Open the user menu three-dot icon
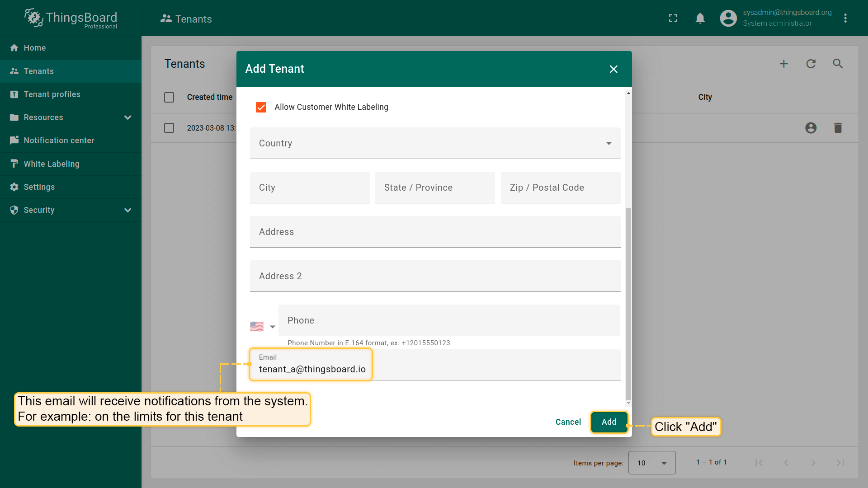The image size is (868, 488). point(845,18)
